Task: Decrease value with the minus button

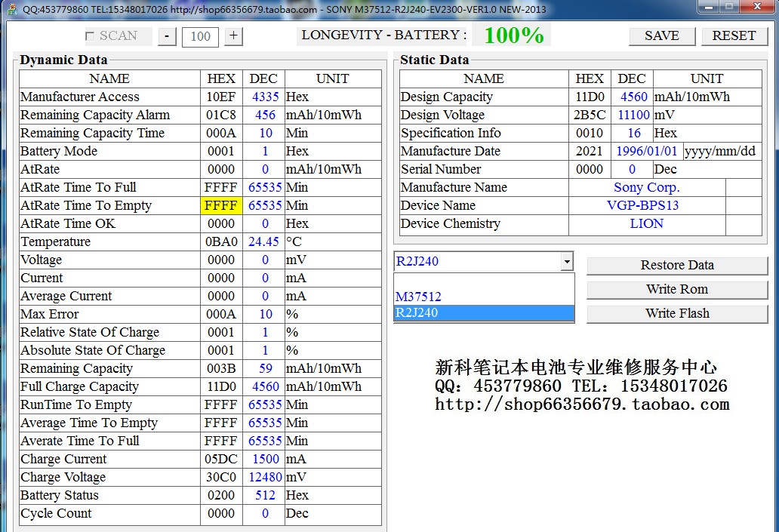Action: (167, 36)
